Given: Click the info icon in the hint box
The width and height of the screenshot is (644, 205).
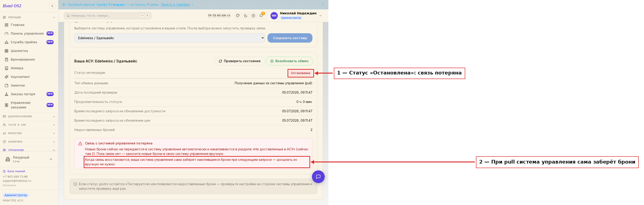Looking at the screenshot, I should pyautogui.click(x=75, y=184).
